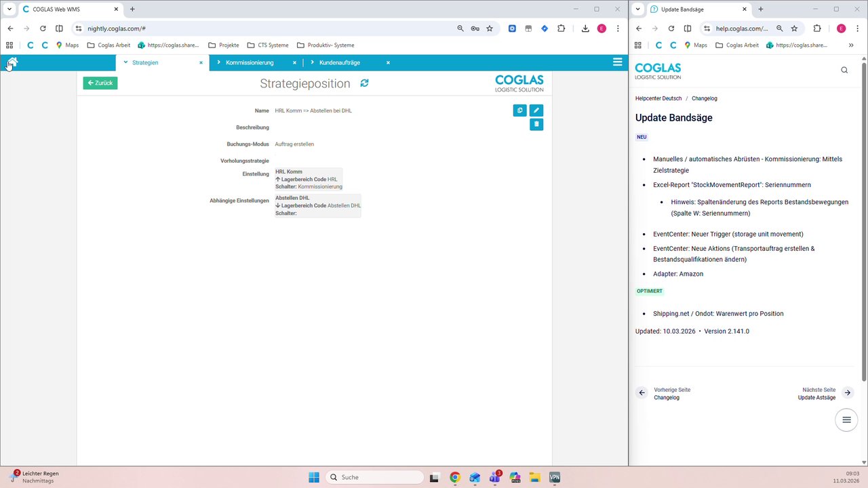
Task: Refresh the Strategieposition view
Action: (x=364, y=83)
